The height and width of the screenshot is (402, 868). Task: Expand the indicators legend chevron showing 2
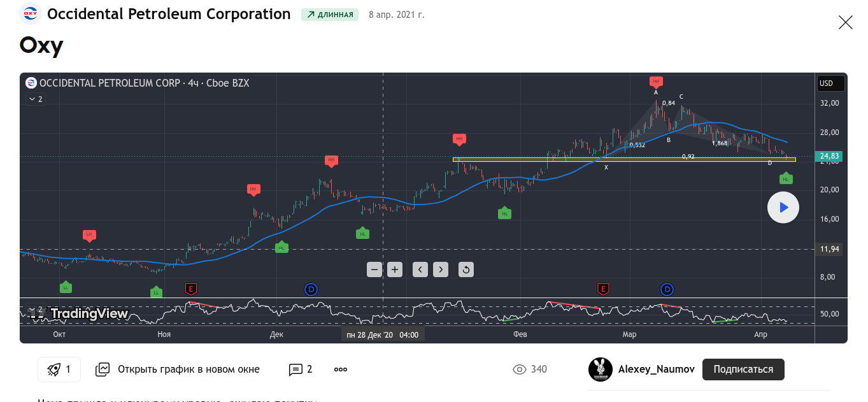coord(35,99)
